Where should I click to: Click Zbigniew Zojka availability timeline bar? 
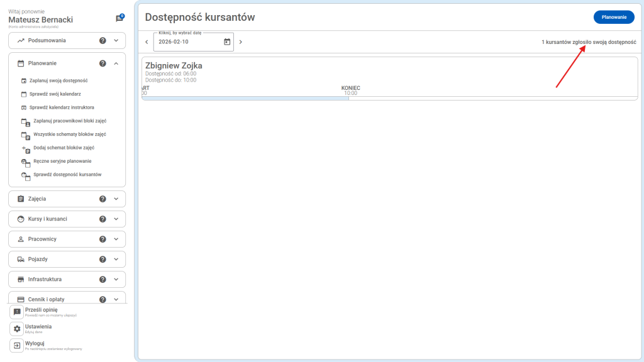tap(245, 98)
